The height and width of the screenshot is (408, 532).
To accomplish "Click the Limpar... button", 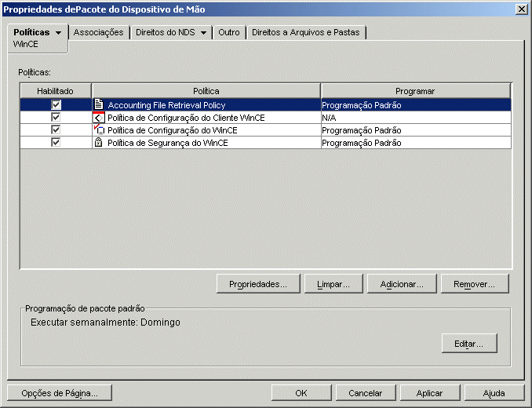I will pos(333,284).
